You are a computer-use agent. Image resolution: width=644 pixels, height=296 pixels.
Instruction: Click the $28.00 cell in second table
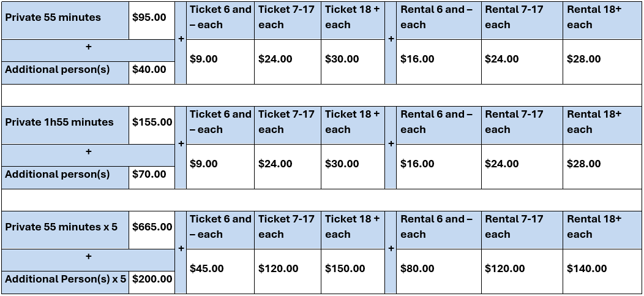[602, 167]
